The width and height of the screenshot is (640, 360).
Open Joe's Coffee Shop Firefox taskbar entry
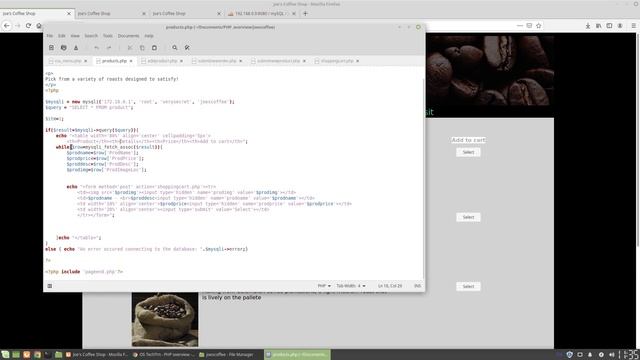tap(97, 355)
